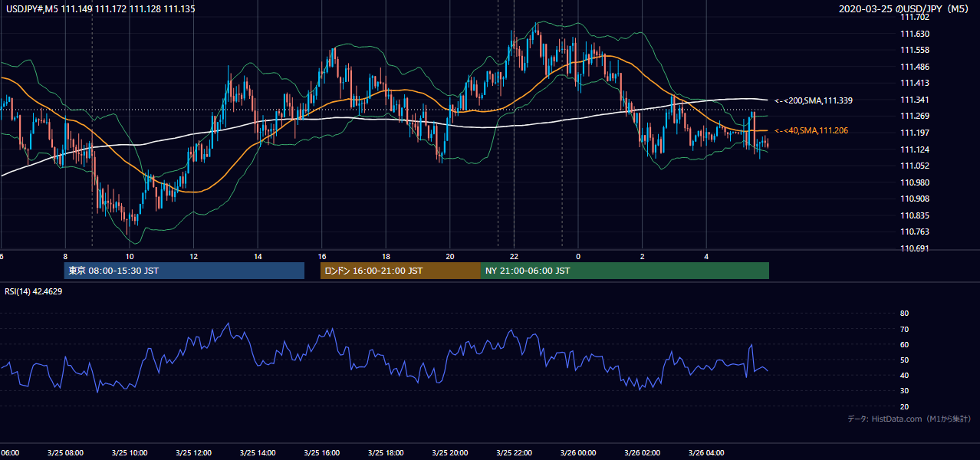Image resolution: width=980 pixels, height=460 pixels.
Task: Click hour label 18 under price chart
Action: [x=386, y=256]
